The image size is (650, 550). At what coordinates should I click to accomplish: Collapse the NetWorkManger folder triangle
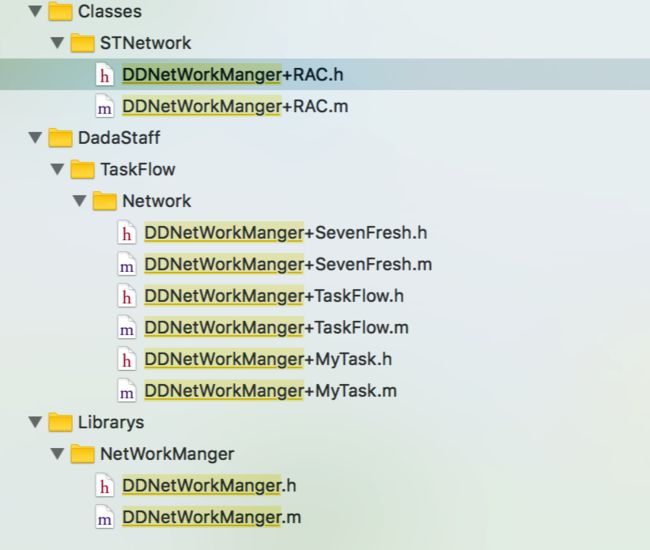57,453
